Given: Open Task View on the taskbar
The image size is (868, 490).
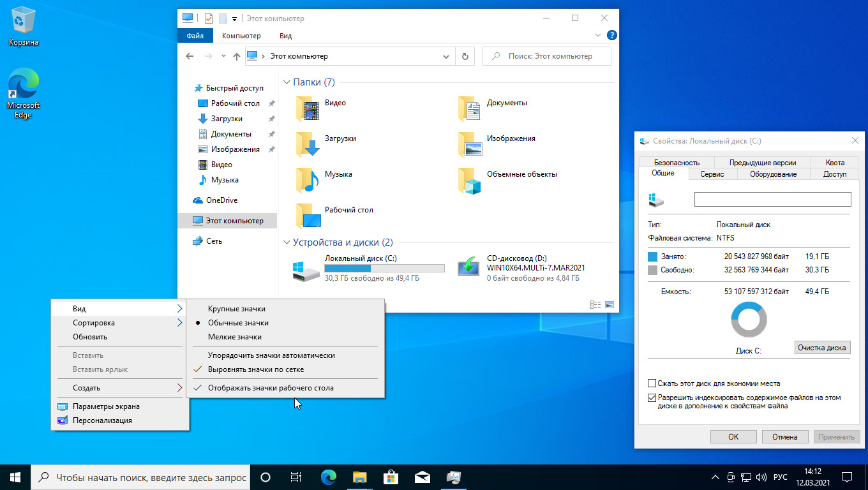Looking at the screenshot, I should click(x=296, y=477).
